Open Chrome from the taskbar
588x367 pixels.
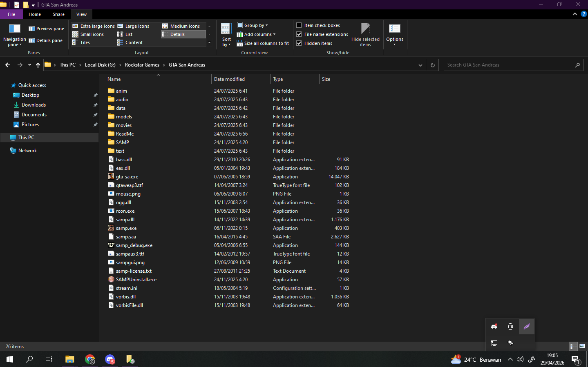[90, 359]
